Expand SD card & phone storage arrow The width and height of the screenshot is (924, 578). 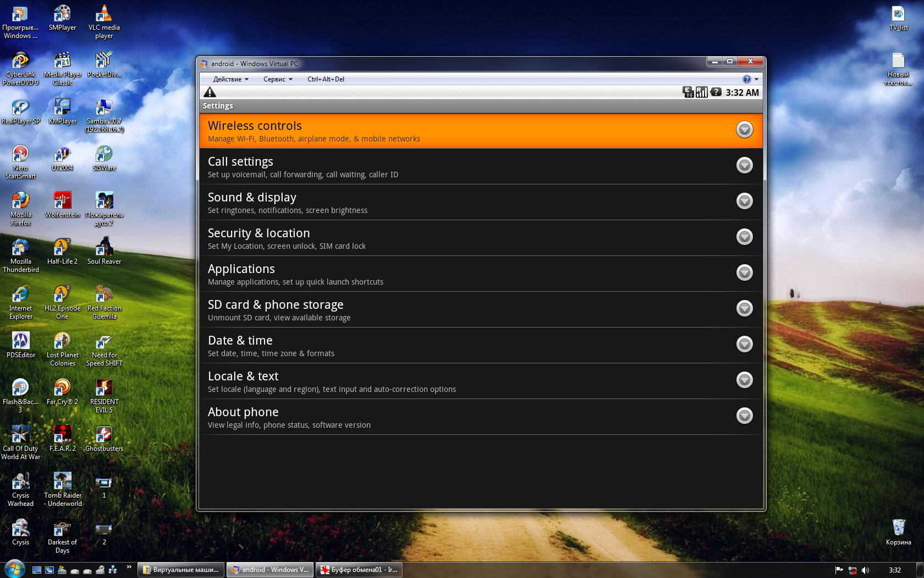pyautogui.click(x=744, y=308)
